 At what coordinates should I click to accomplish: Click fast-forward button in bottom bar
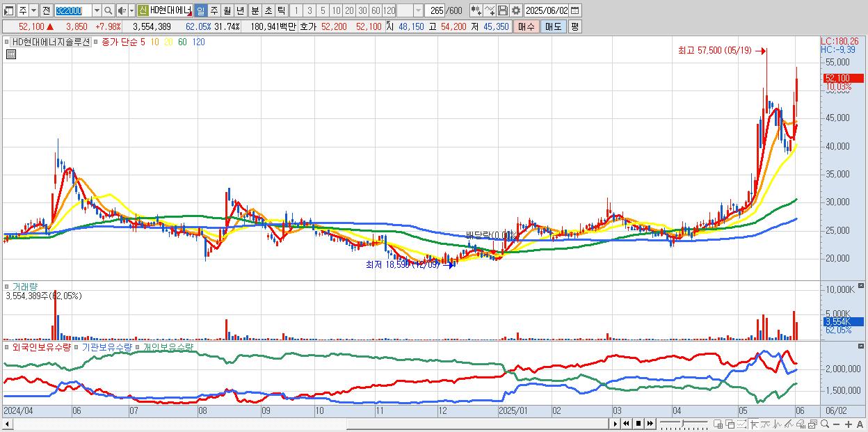pos(650,424)
